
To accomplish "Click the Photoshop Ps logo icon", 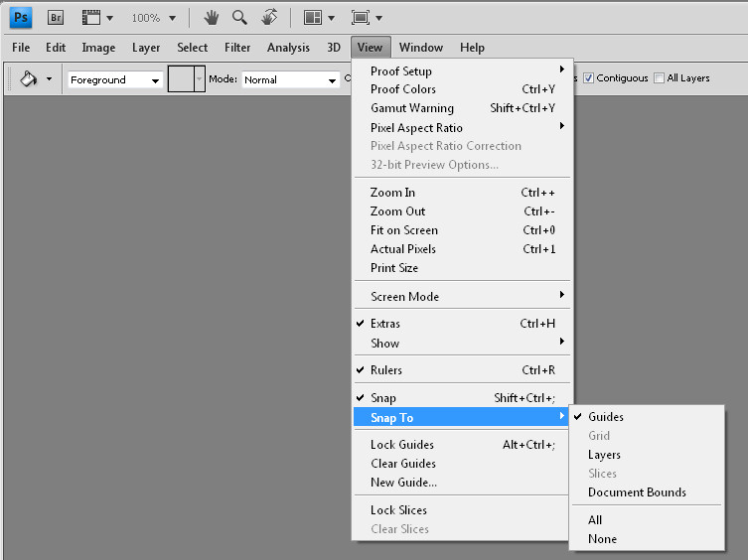I will click(x=21, y=18).
